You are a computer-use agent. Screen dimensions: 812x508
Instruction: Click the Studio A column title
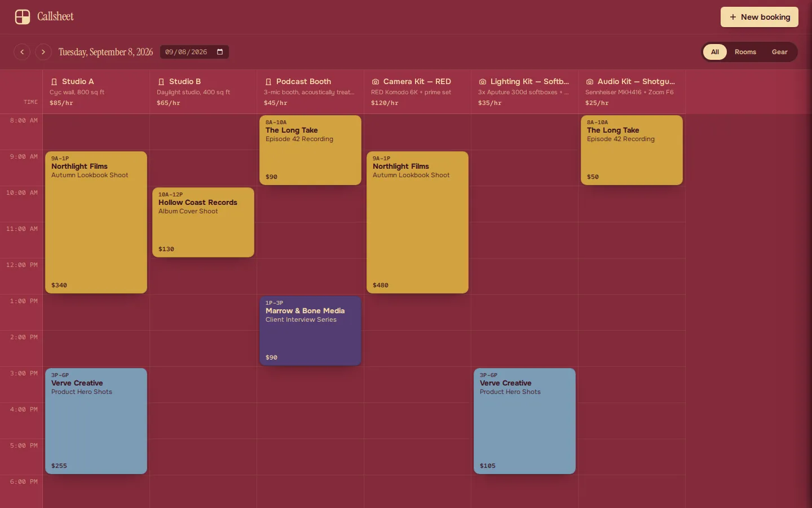tap(78, 82)
